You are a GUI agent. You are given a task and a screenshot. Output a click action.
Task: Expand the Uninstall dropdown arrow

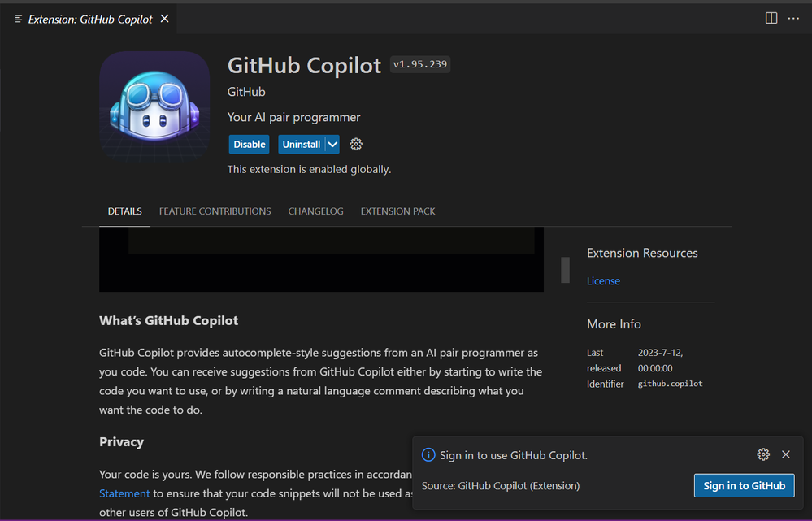332,145
